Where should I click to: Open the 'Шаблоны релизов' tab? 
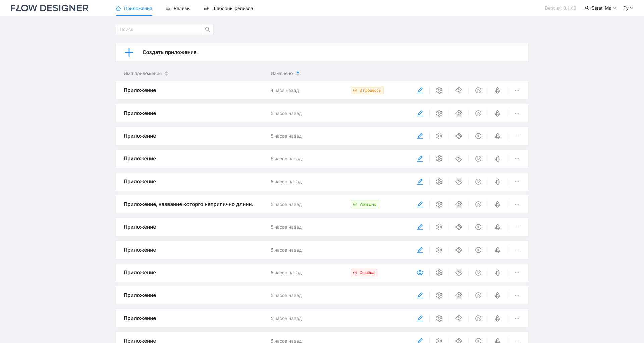228,8
